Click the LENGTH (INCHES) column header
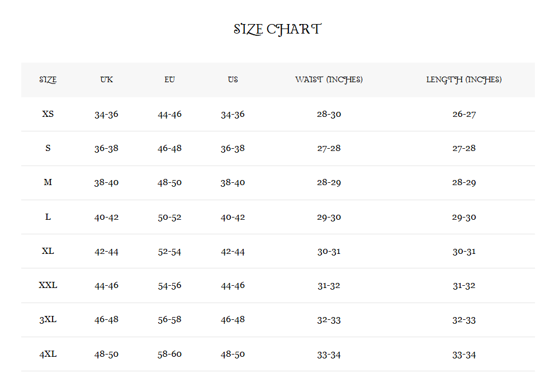Viewport: 554px width, 392px height. (x=463, y=80)
